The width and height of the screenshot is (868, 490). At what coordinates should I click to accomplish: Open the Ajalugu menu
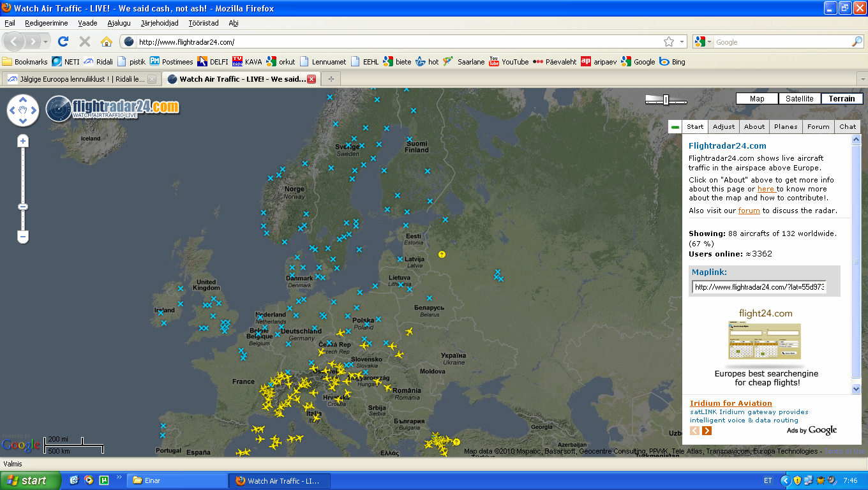pos(119,23)
